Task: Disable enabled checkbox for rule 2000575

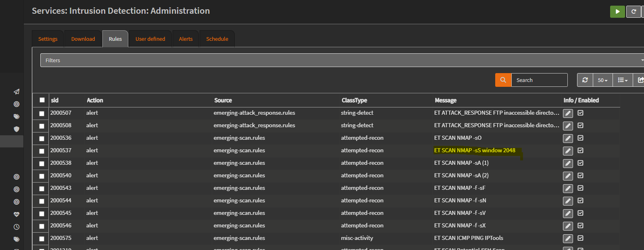Action: click(x=580, y=238)
